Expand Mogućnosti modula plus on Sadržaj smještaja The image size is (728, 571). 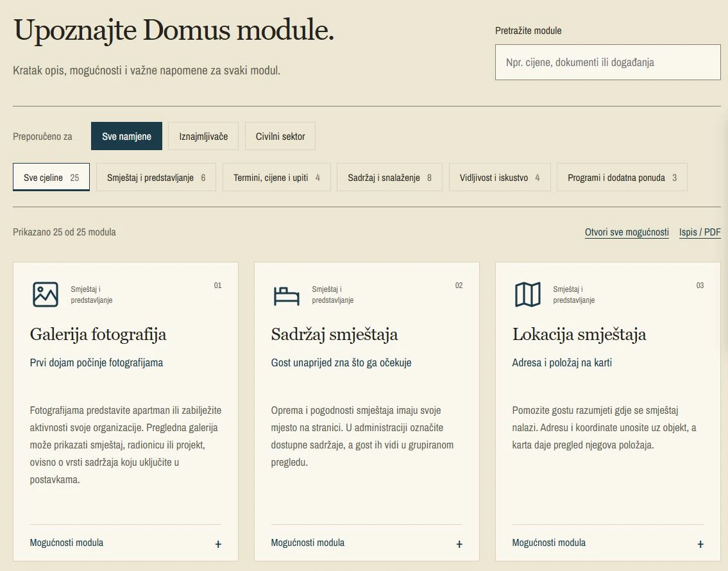click(459, 544)
